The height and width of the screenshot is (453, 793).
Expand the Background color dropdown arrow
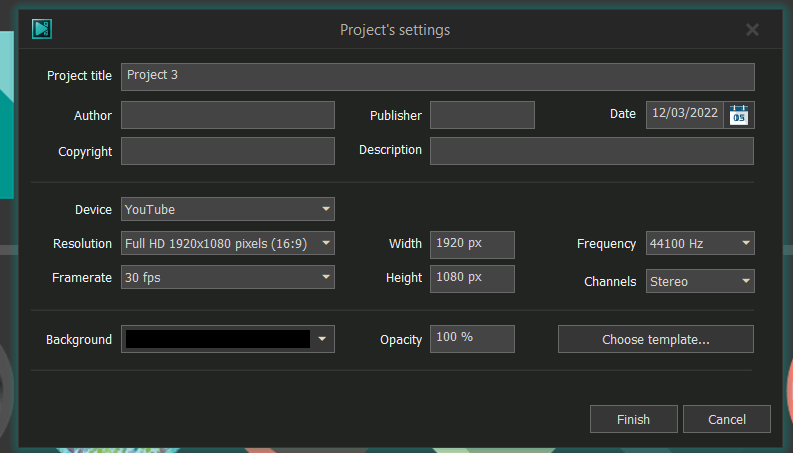322,339
